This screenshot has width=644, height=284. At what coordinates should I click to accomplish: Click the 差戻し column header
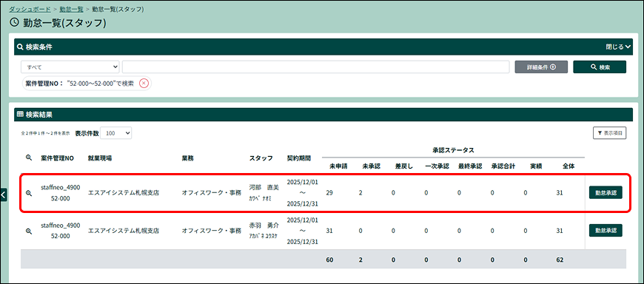tap(404, 166)
